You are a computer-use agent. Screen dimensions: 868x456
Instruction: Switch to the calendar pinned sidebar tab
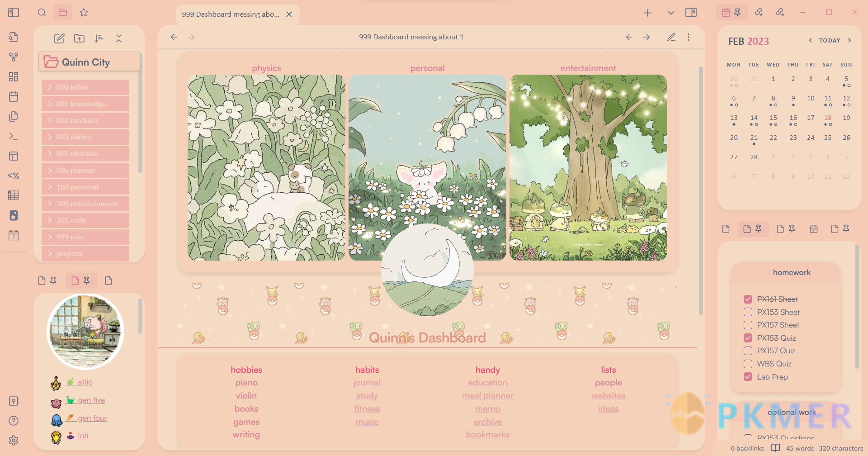coord(731,13)
